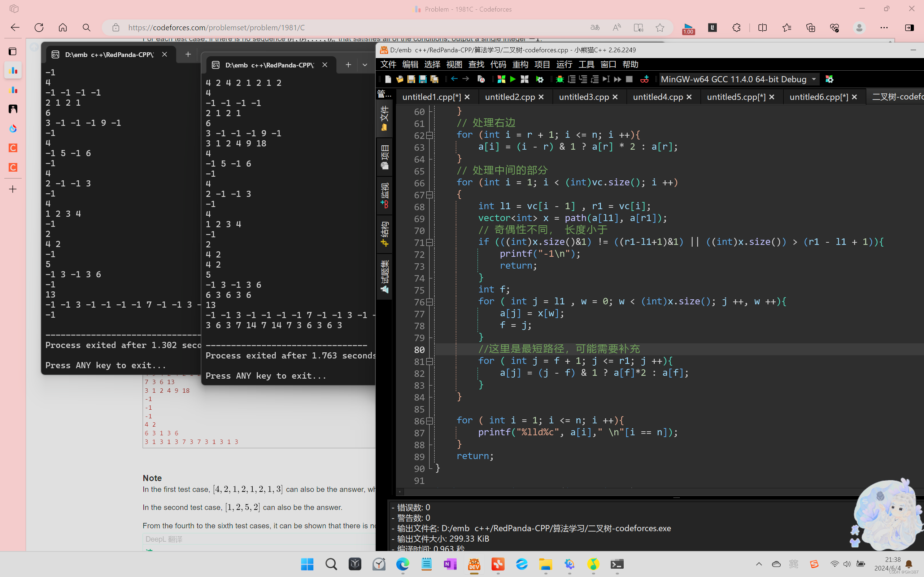Collapse the code fold at line 62

point(430,135)
